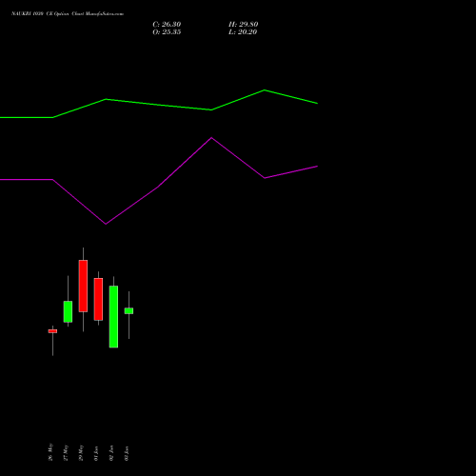Select the high price value H: 29.80
Image resolution: width=476 pixels, height=476 pixels.
click(x=244, y=25)
